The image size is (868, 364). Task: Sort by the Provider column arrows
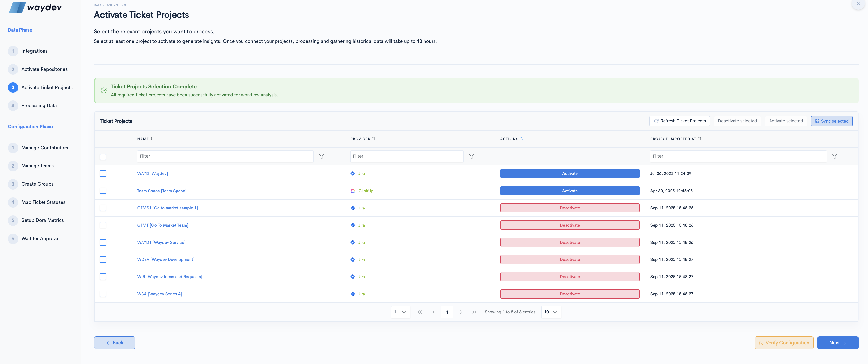[374, 139]
